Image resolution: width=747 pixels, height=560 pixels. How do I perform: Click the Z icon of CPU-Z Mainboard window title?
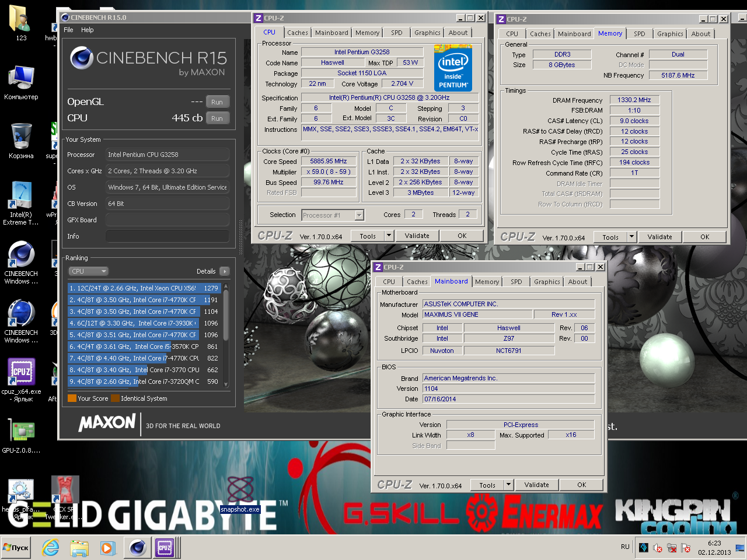pos(378,267)
